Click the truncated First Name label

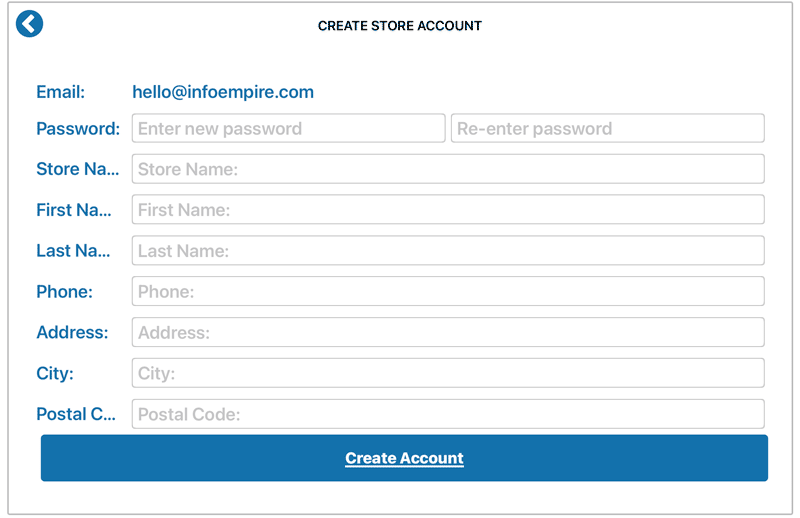point(74,210)
